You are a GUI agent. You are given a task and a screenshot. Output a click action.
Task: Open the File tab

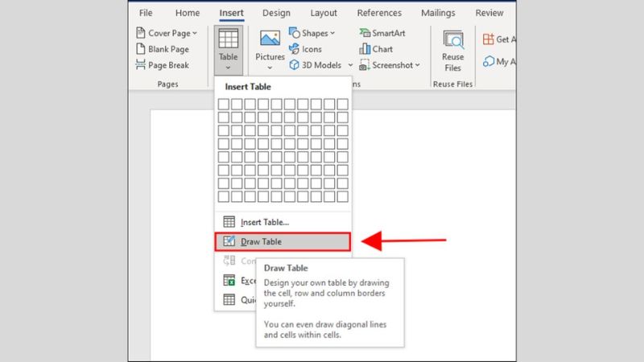click(x=146, y=13)
